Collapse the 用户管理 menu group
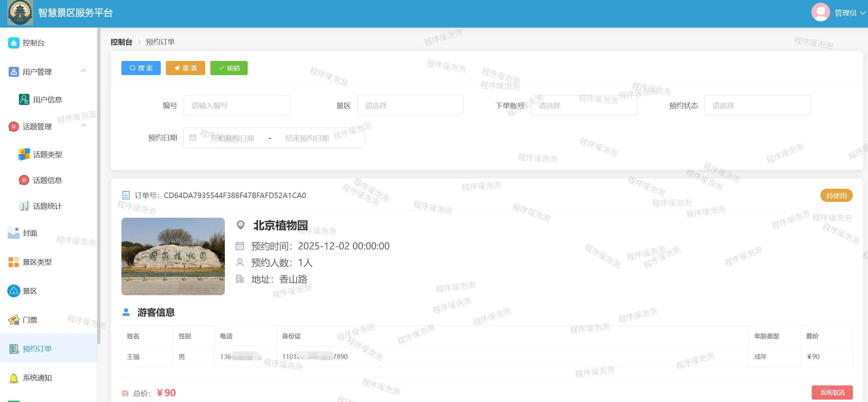The width and height of the screenshot is (868, 402). click(x=83, y=71)
